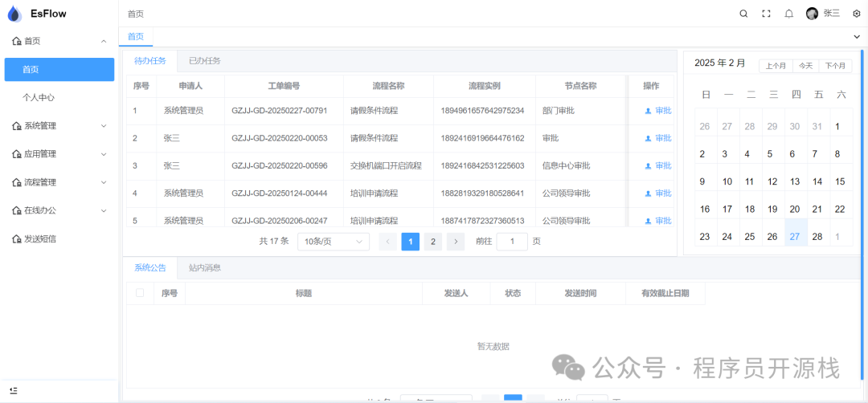
Task: Expand the 系统管理 menu chevron
Action: coord(104,126)
